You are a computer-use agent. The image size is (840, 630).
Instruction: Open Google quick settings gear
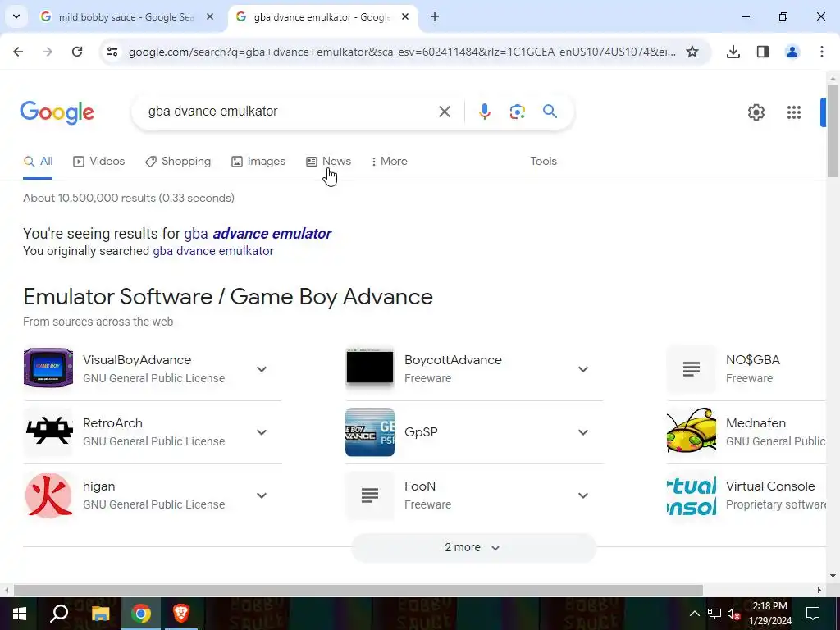point(756,112)
